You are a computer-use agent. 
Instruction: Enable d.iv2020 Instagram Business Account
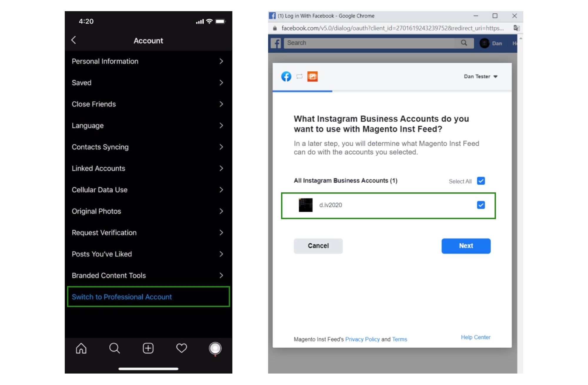(x=481, y=205)
